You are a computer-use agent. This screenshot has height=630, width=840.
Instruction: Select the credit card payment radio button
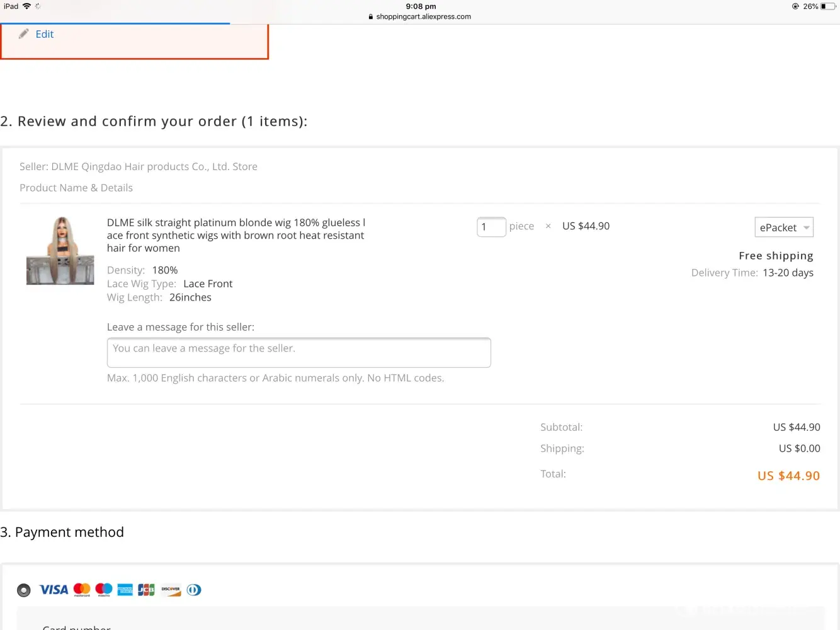pos(24,590)
